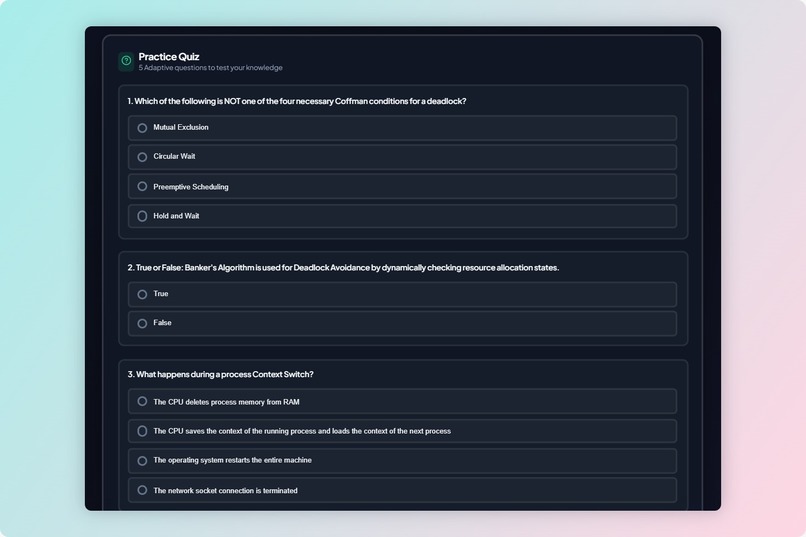Viewport: 806px width, 537px height.
Task: Select 'The network socket connection is terminated'
Action: tap(402, 490)
